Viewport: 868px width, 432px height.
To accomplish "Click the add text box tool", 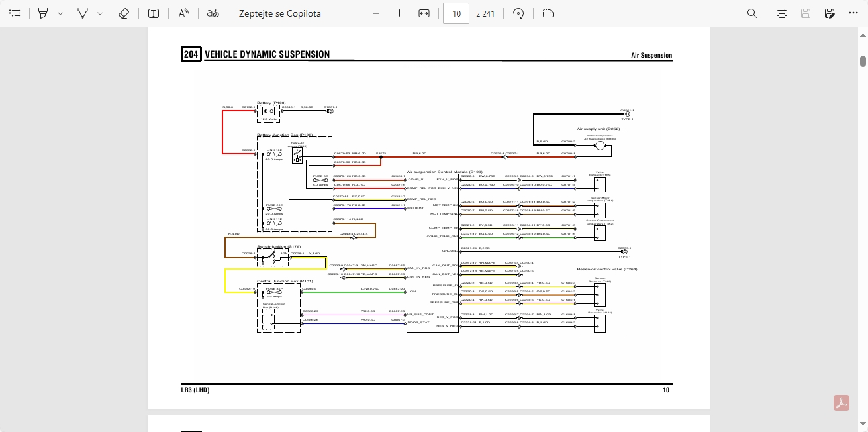I will pos(154,13).
